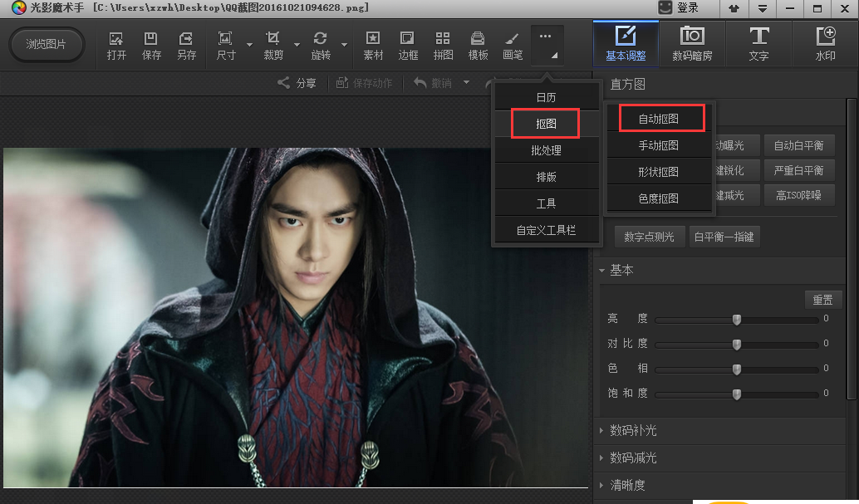Image resolution: width=859 pixels, height=504 pixels.
Task: Click 登录 in the title bar
Action: pyautogui.click(x=686, y=8)
